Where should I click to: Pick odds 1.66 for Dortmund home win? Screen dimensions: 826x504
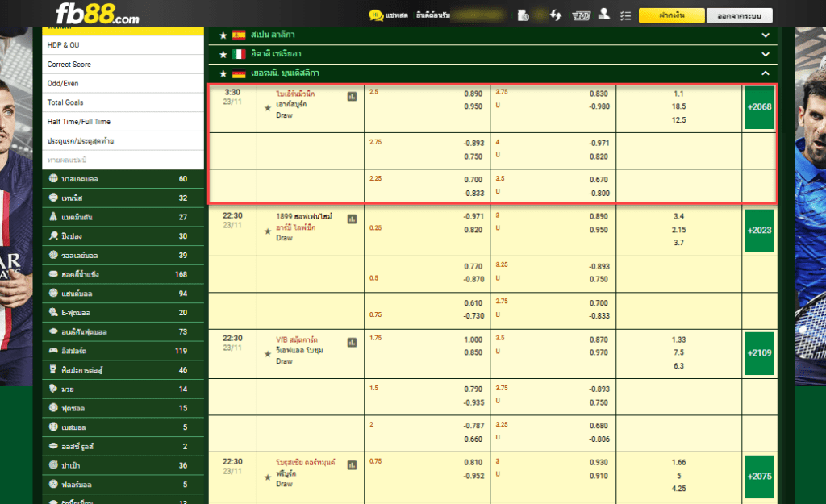click(678, 462)
